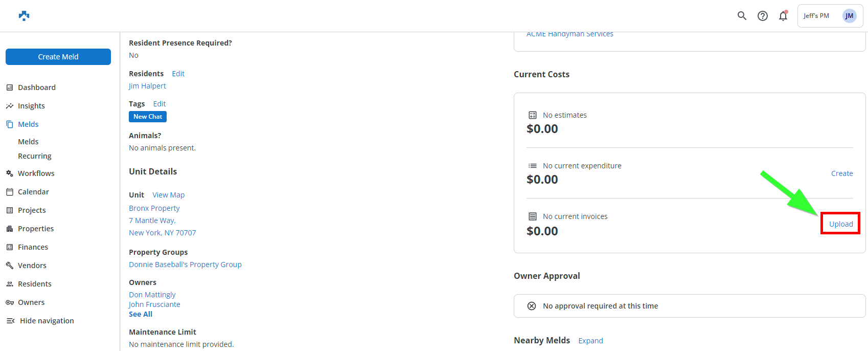Click the search magnifier icon

coord(742,16)
